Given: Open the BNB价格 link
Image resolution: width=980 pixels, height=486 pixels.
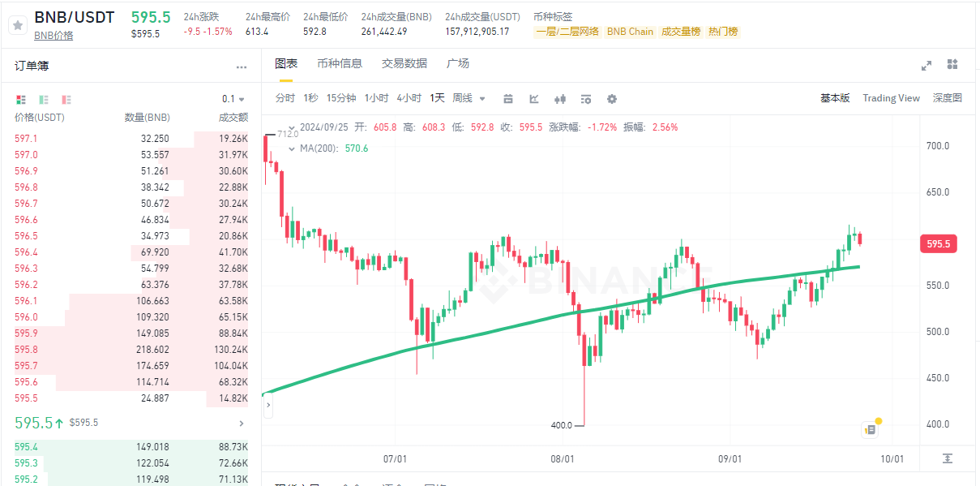Looking at the screenshot, I should 53,36.
